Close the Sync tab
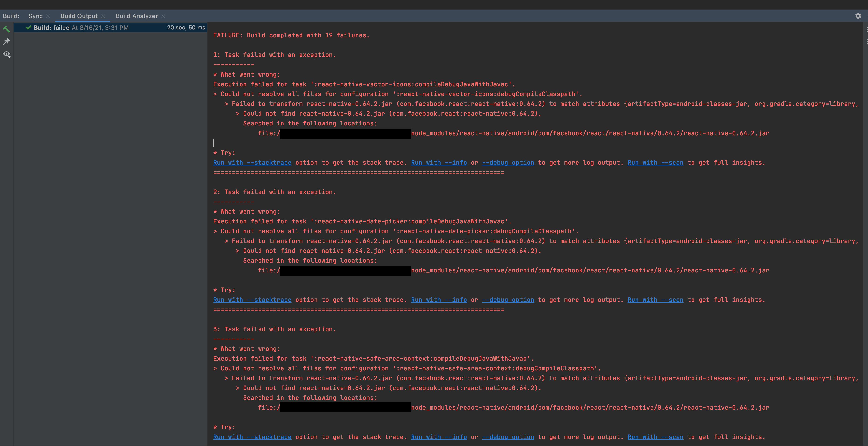 (48, 16)
